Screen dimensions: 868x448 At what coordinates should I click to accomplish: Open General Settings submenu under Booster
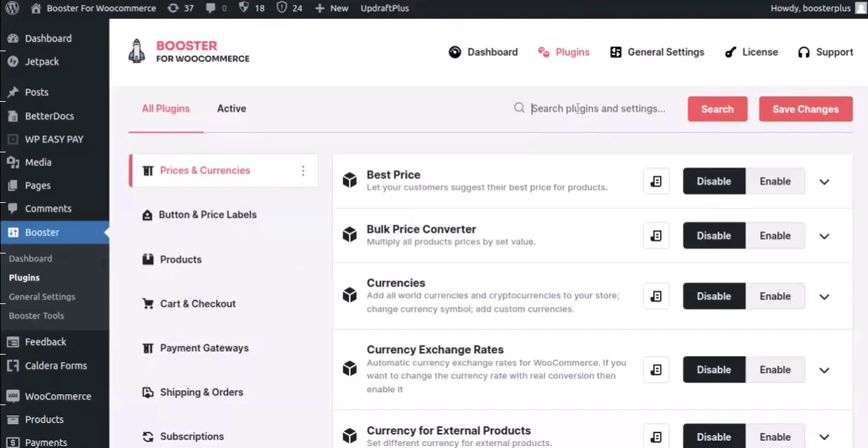coord(42,296)
